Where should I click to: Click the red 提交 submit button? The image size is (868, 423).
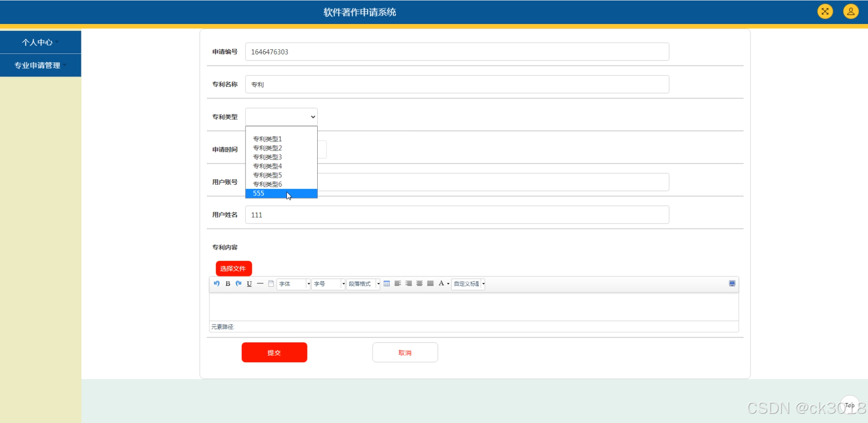274,352
